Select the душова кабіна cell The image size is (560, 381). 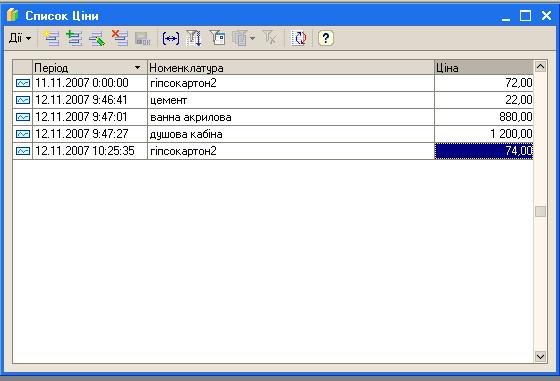coord(291,134)
